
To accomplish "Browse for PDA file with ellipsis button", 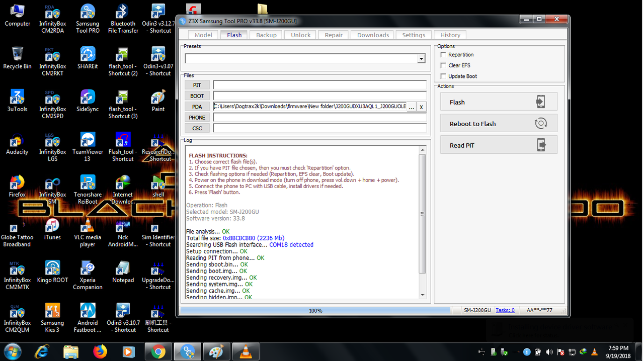I will click(412, 107).
